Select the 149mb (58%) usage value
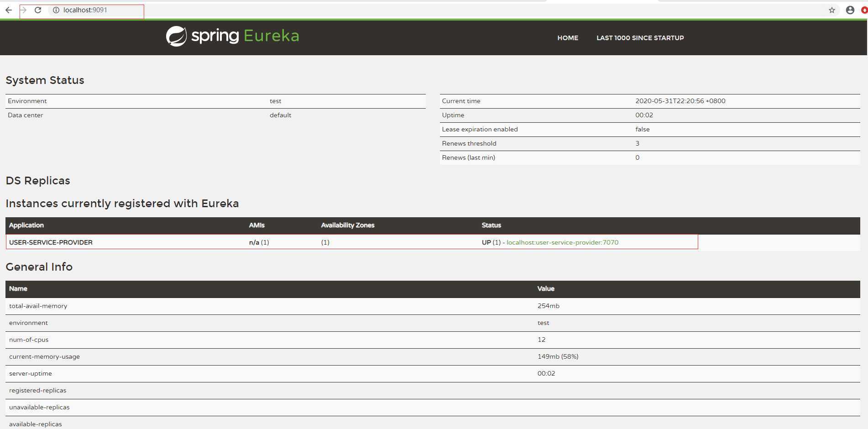868x429 pixels. coord(558,356)
